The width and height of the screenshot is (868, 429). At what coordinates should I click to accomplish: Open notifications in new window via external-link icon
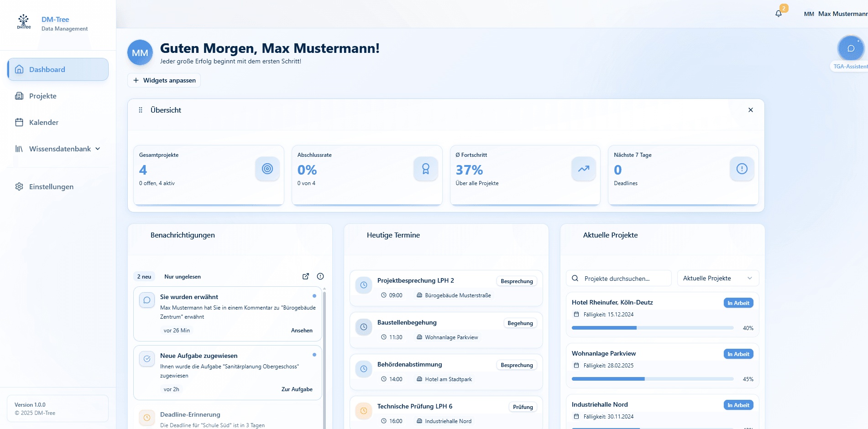coord(305,276)
